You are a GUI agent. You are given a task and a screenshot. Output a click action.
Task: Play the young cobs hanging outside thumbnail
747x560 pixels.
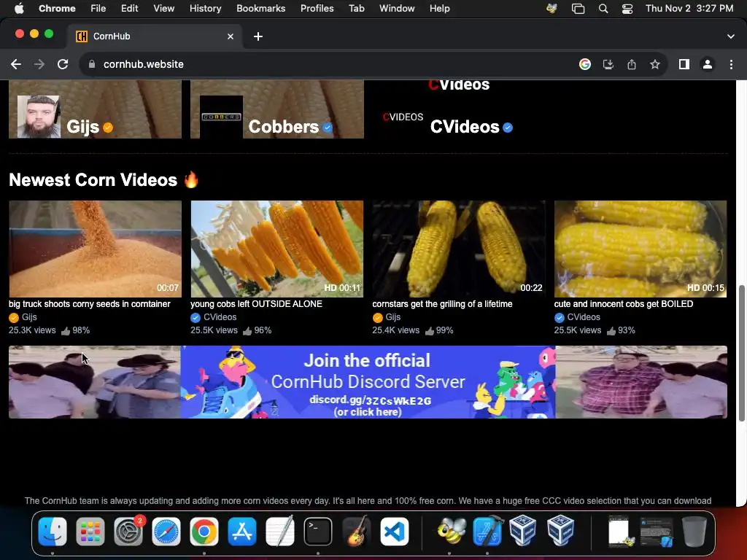(276, 249)
